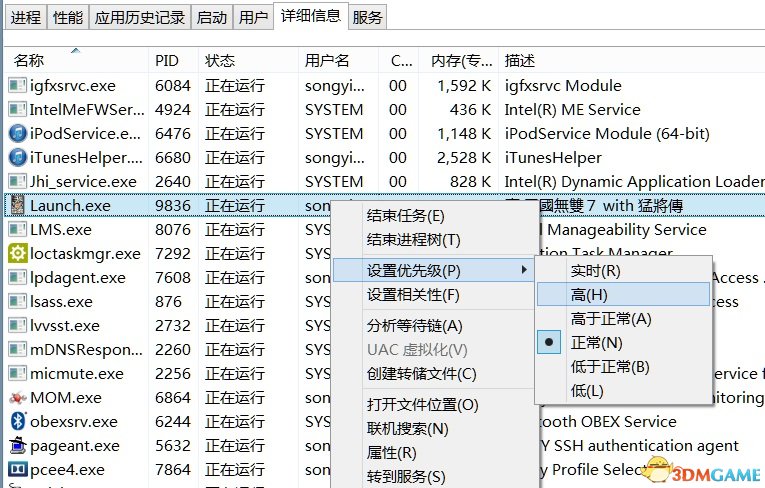Choose 打开文件位置(O) from menu
Image resolution: width=765 pixels, height=488 pixels.
(x=422, y=405)
